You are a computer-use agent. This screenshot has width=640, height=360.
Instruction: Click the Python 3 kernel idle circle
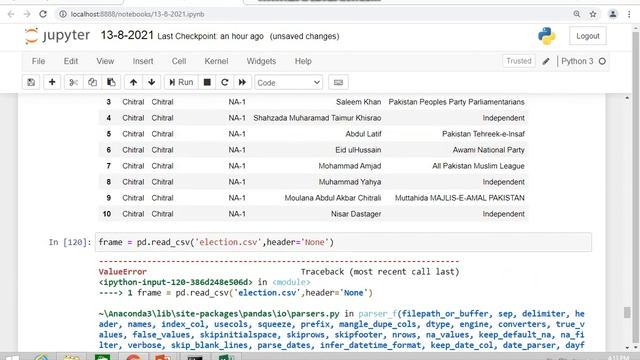point(602,61)
